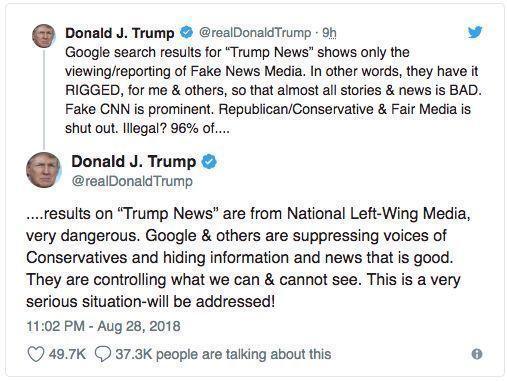
Task: Click the info icon at bottom right
Action: pos(477,354)
